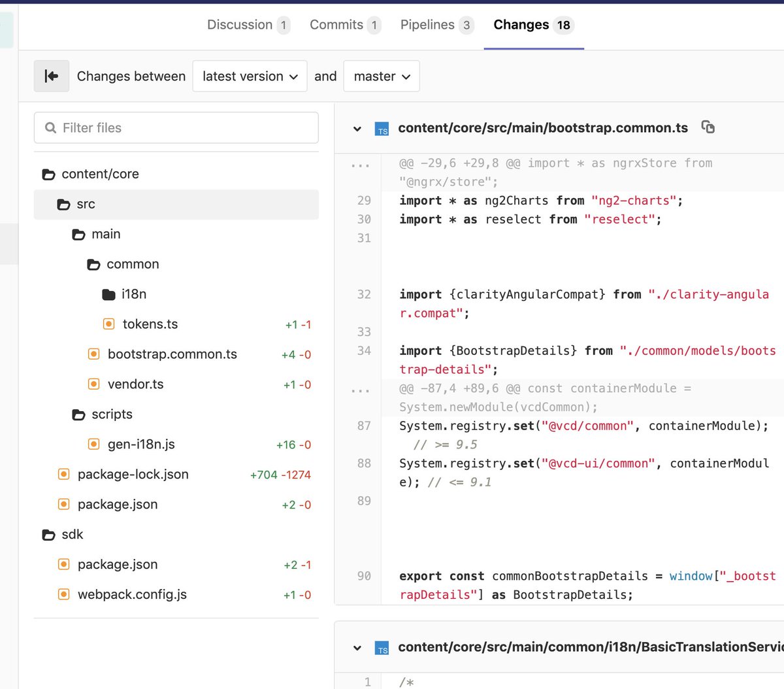Image resolution: width=784 pixels, height=689 pixels.
Task: Toggle the file tree sidebar button
Action: coord(52,76)
